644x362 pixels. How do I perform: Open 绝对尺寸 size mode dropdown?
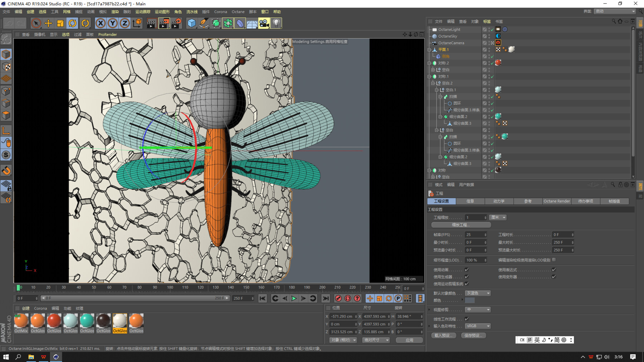tap(376, 340)
